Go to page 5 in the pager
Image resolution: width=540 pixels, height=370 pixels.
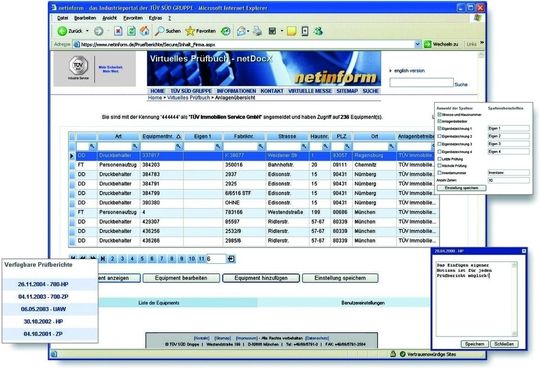point(142,258)
